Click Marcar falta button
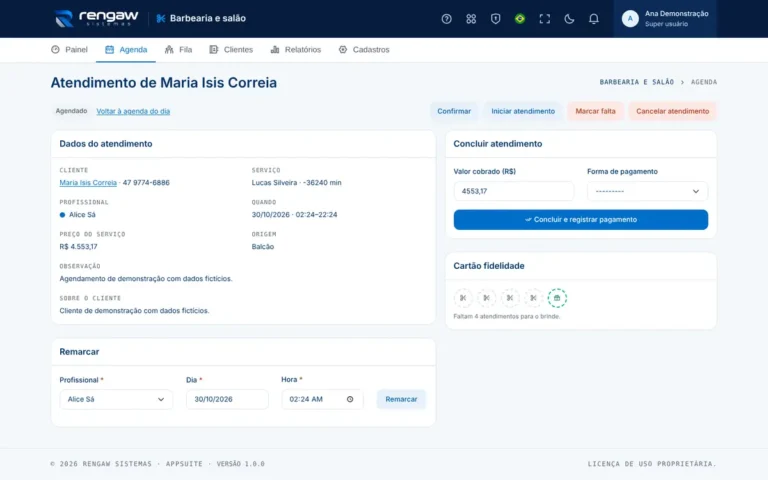The image size is (768, 480). [x=595, y=111]
